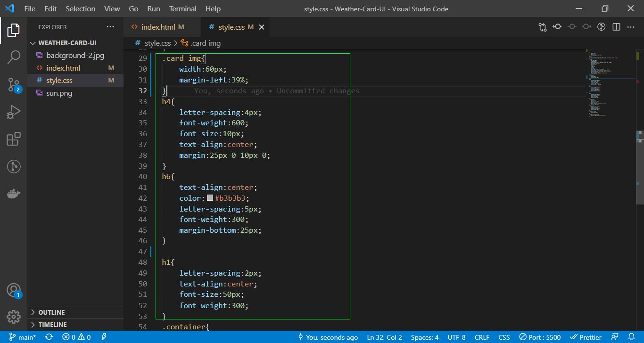Open errors and warnings count in status bar
This screenshot has width=644, height=343.
pyautogui.click(x=77, y=337)
